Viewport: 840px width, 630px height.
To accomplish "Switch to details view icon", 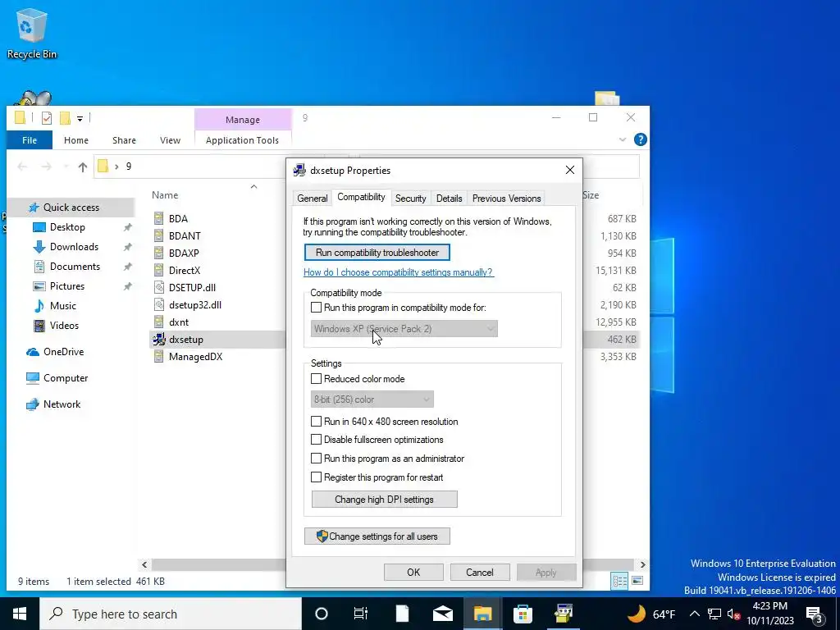I will point(620,581).
